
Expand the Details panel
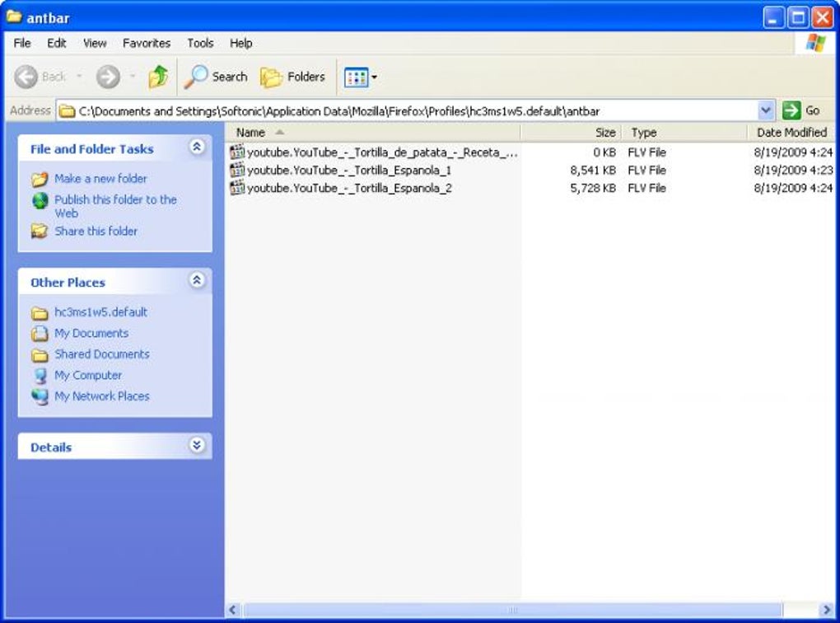coord(197,445)
